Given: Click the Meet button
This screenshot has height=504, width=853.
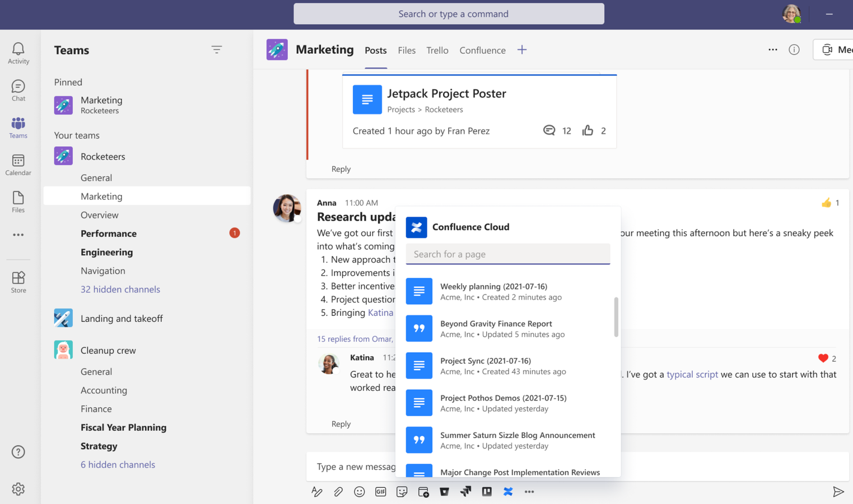Looking at the screenshot, I should pyautogui.click(x=833, y=50).
